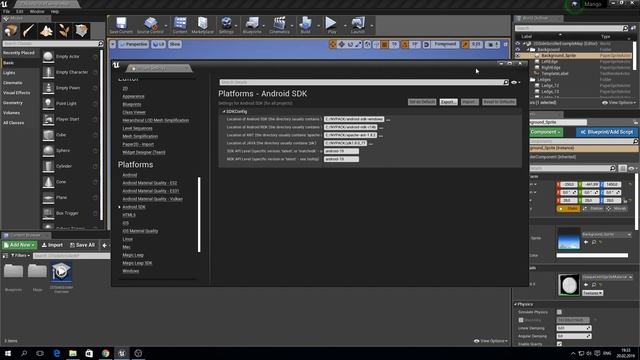The image size is (640, 360).
Task: Set mobility to Movable
Action: pyautogui.click(x=617, y=209)
